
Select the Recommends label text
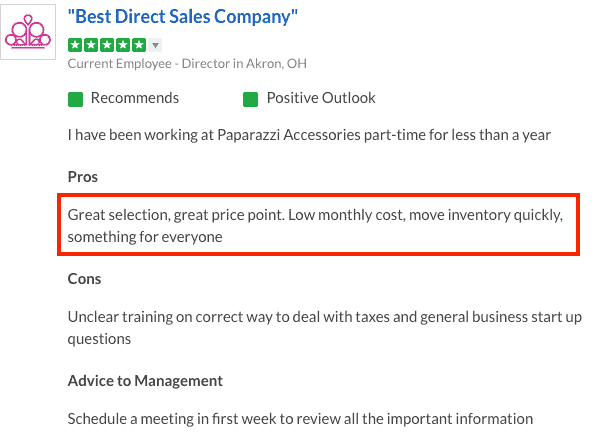(135, 98)
